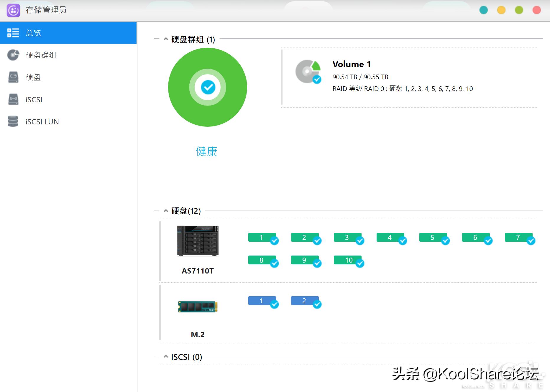Click the 健康 health status label
This screenshot has height=392, width=550.
pyautogui.click(x=207, y=151)
